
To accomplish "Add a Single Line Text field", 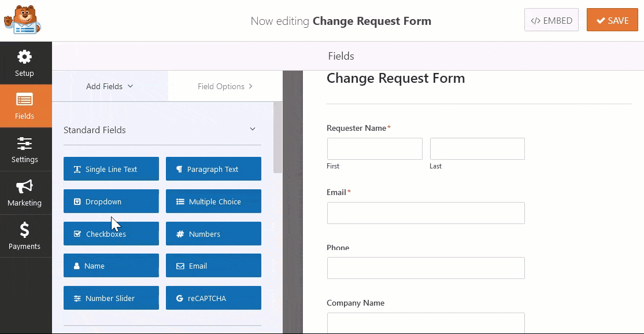I will [111, 168].
